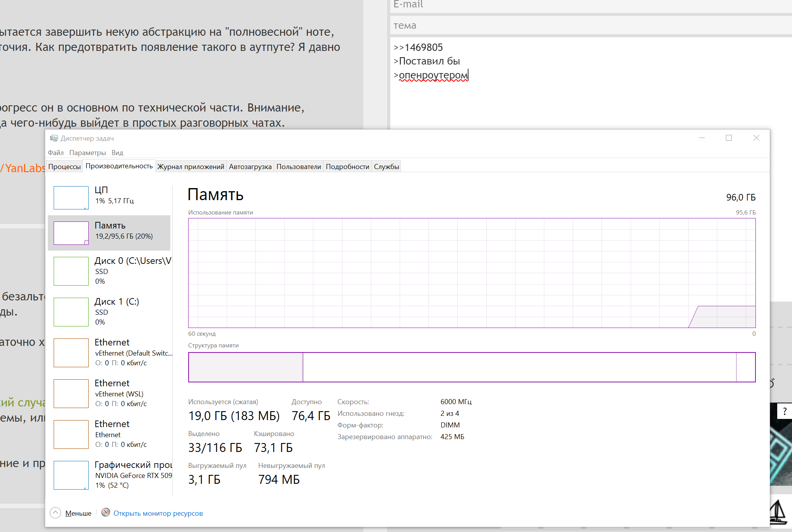
Task: Select the ЦП performance graph thumbnail
Action: pyautogui.click(x=71, y=197)
